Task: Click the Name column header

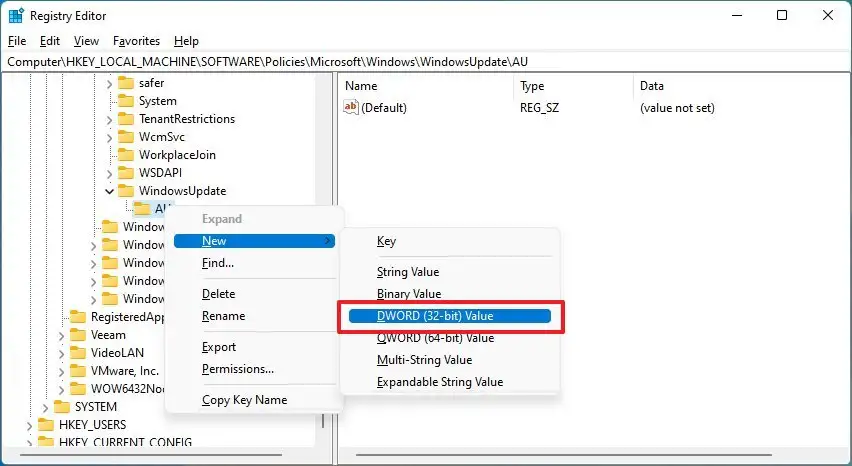Action: point(361,86)
